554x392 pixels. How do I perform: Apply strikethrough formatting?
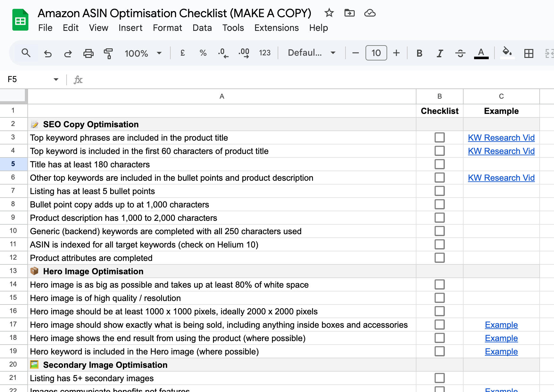pos(460,53)
